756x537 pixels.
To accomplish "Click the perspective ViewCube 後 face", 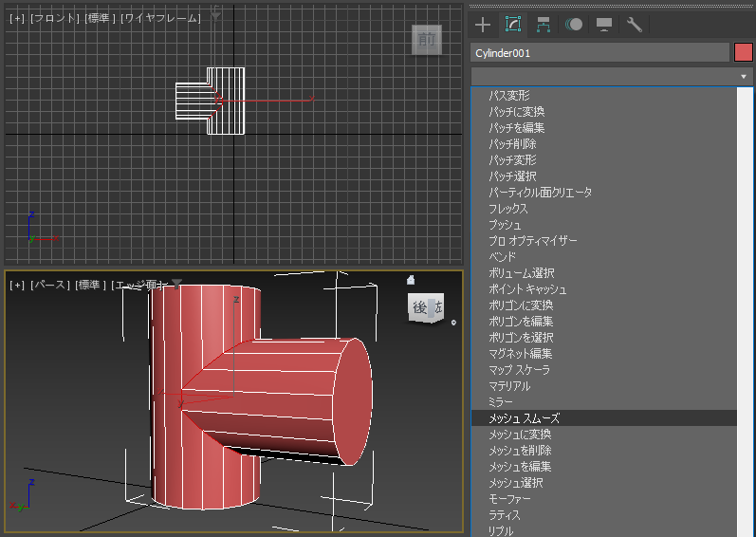I will [x=420, y=307].
